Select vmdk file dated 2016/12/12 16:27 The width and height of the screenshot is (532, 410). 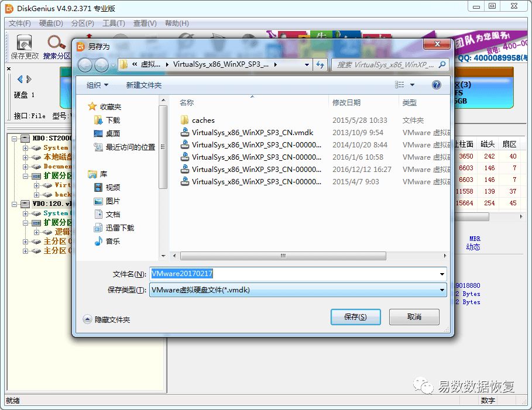tap(250, 169)
